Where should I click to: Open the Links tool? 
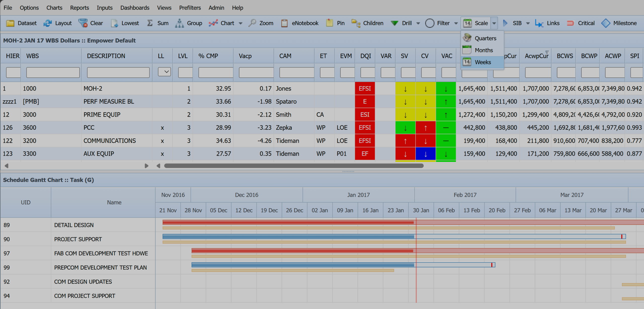point(548,23)
